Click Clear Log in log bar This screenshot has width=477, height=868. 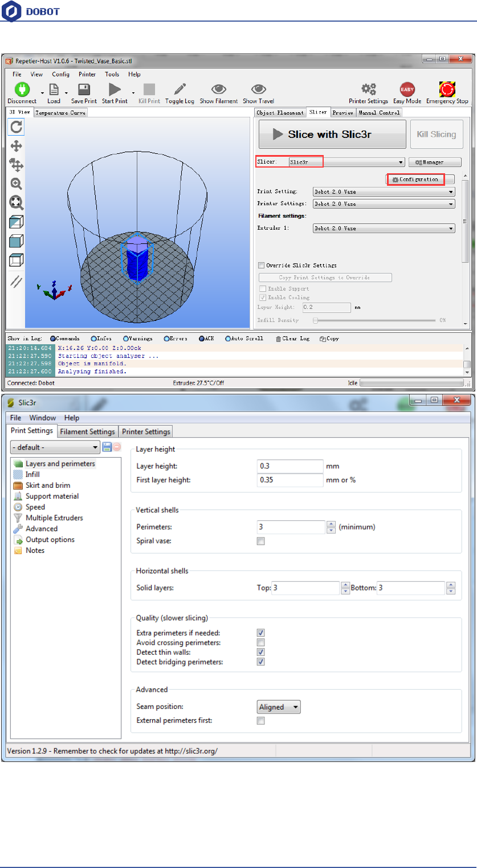pos(292,339)
